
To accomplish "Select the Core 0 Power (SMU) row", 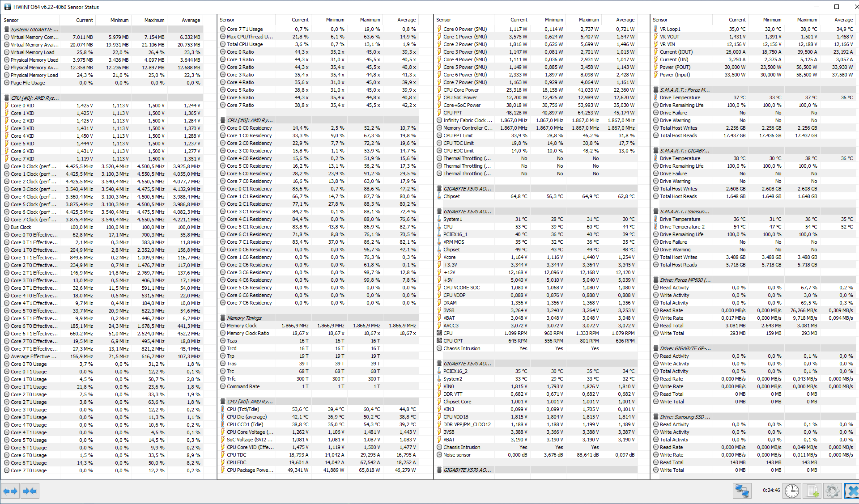I will click(536, 29).
